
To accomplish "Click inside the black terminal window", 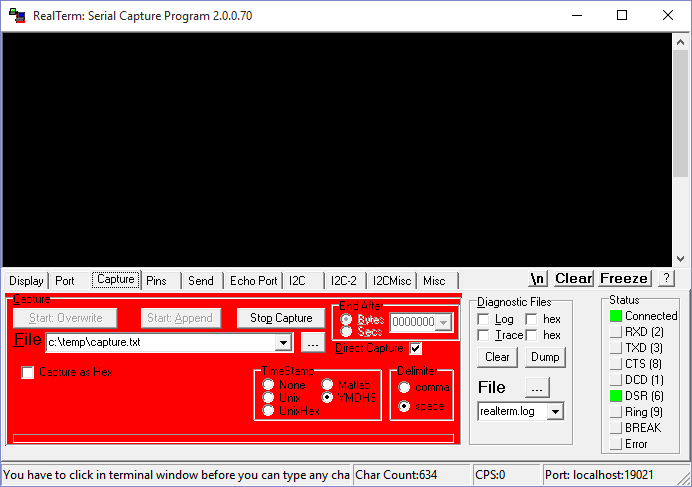I will [x=337, y=149].
